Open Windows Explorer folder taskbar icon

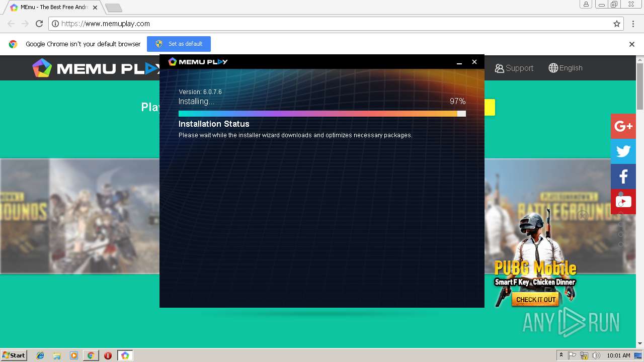point(57,355)
